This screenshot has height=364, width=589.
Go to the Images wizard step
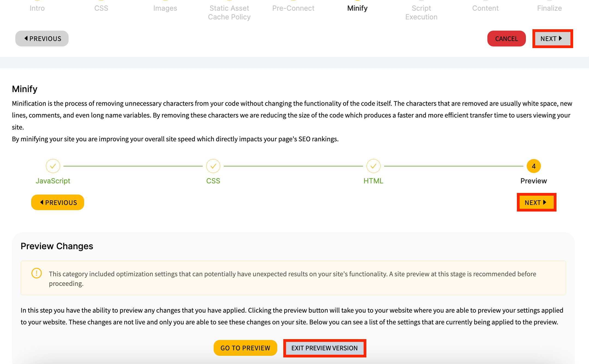[x=165, y=8]
